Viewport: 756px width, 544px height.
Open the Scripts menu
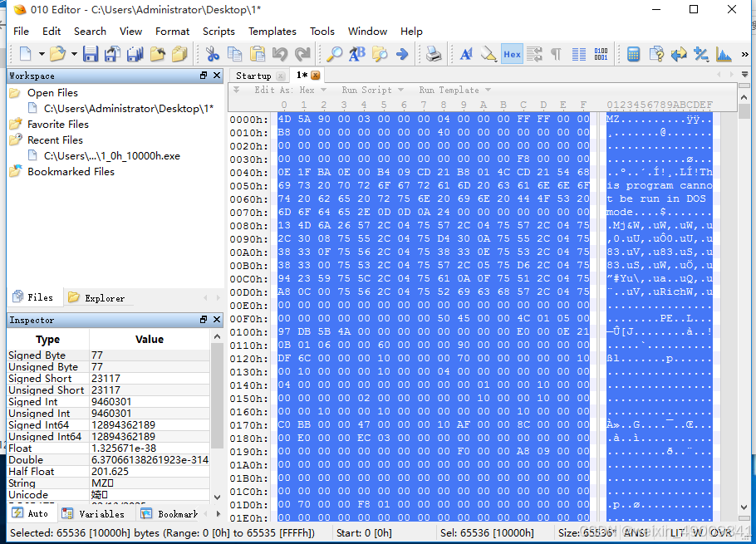(x=218, y=32)
